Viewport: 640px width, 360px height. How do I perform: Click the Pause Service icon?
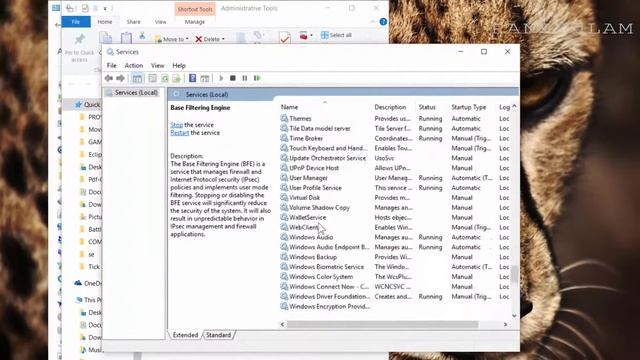pyautogui.click(x=244, y=78)
